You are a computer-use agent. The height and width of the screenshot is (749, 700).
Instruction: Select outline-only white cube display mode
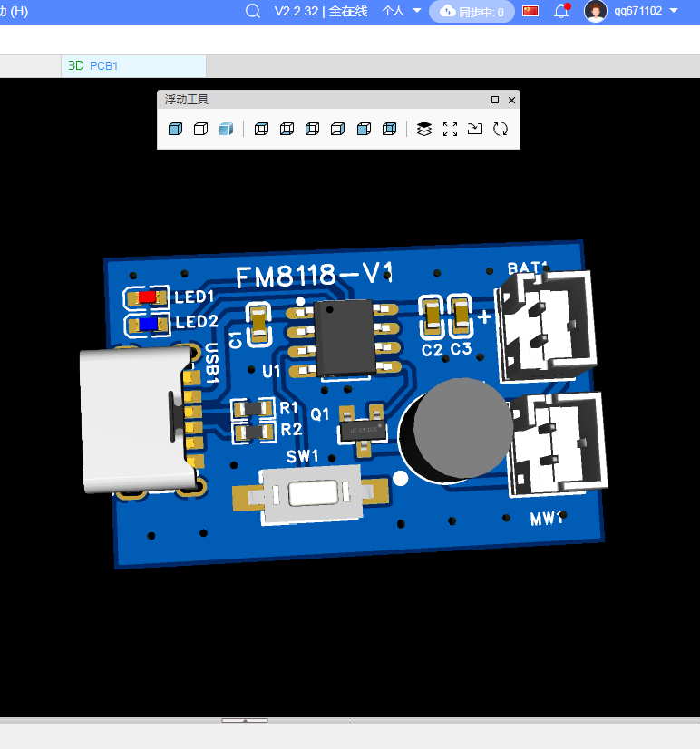200,129
